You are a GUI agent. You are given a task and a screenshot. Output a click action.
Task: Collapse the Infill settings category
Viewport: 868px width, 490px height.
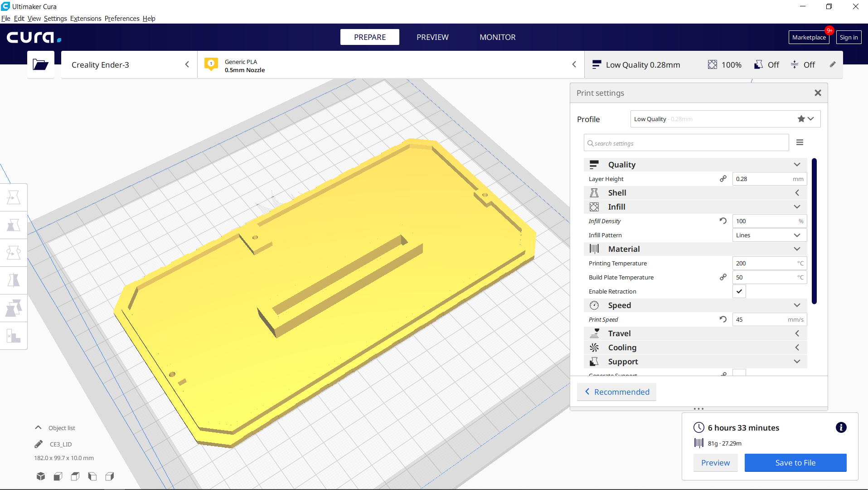click(695, 207)
